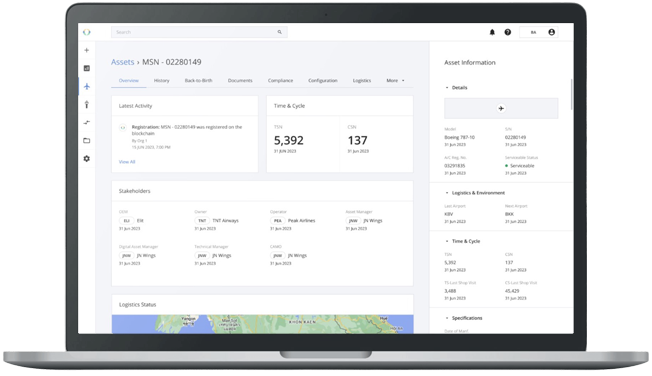Viewport: 652px width, 376px height.
Task: Select the airplane assets sidebar icon
Action: coord(86,87)
